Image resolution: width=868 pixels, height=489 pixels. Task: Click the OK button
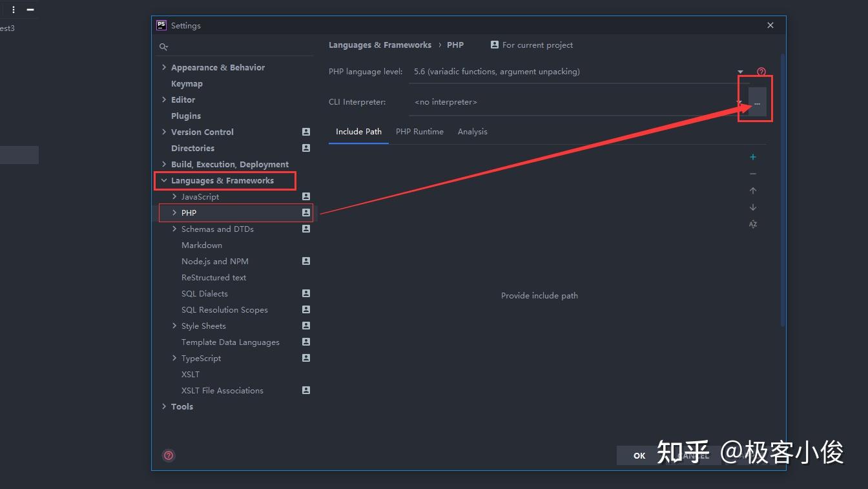point(638,455)
